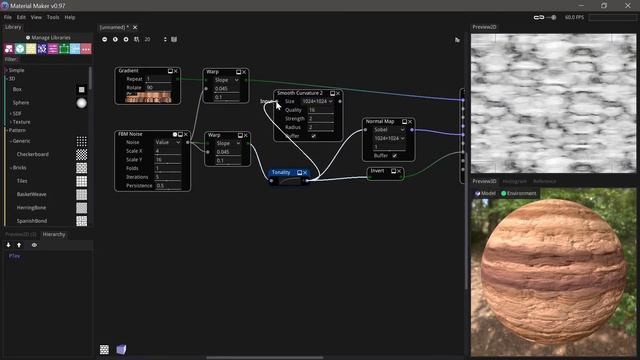
Task: Collapse the Generic pattern subgroup
Action: click(11, 141)
